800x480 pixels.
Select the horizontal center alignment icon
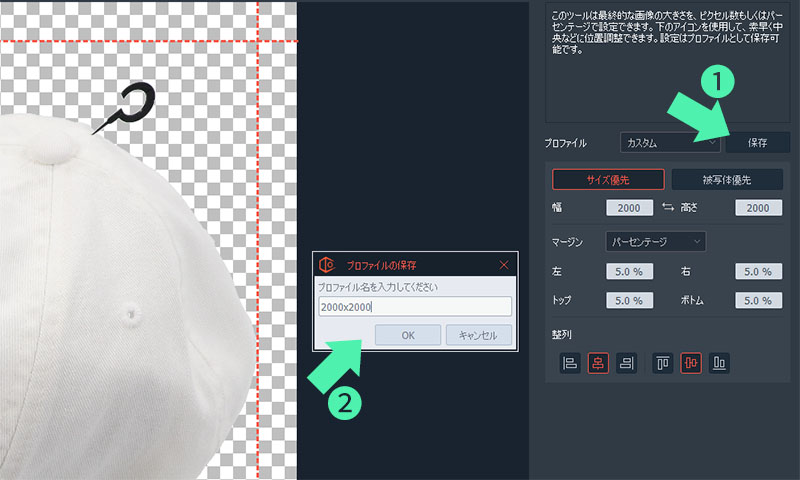point(599,363)
